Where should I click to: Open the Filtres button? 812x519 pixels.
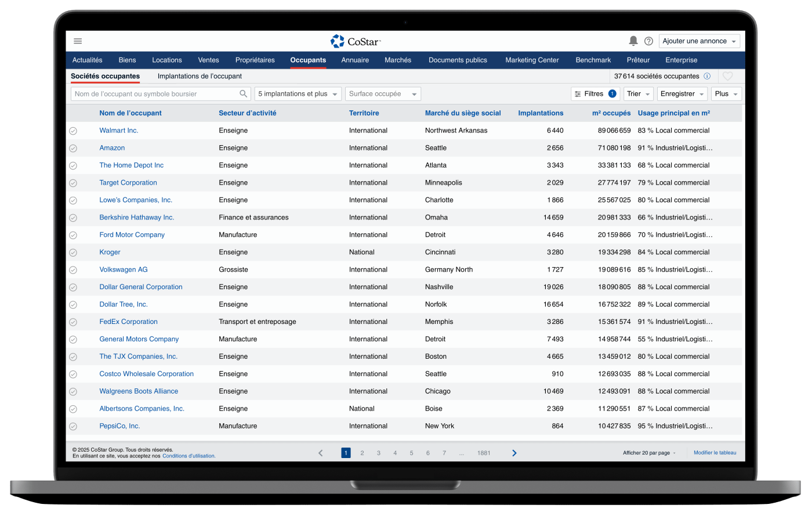pos(595,93)
